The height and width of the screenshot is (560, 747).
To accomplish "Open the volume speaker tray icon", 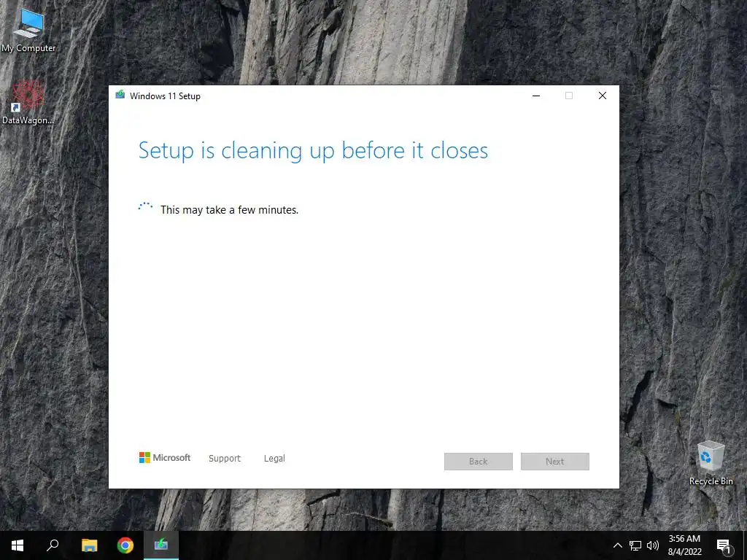I will click(653, 545).
